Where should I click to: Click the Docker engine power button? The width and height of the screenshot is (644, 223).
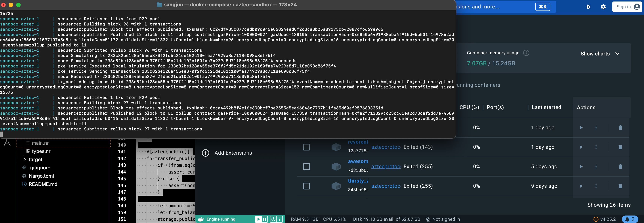273,219
